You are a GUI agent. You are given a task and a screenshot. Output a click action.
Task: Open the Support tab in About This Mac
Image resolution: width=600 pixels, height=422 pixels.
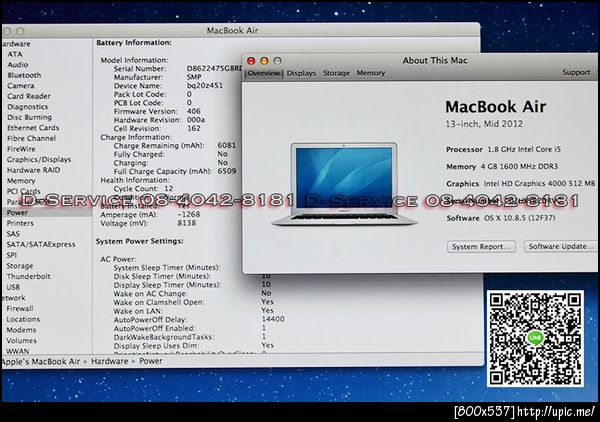pyautogui.click(x=576, y=72)
